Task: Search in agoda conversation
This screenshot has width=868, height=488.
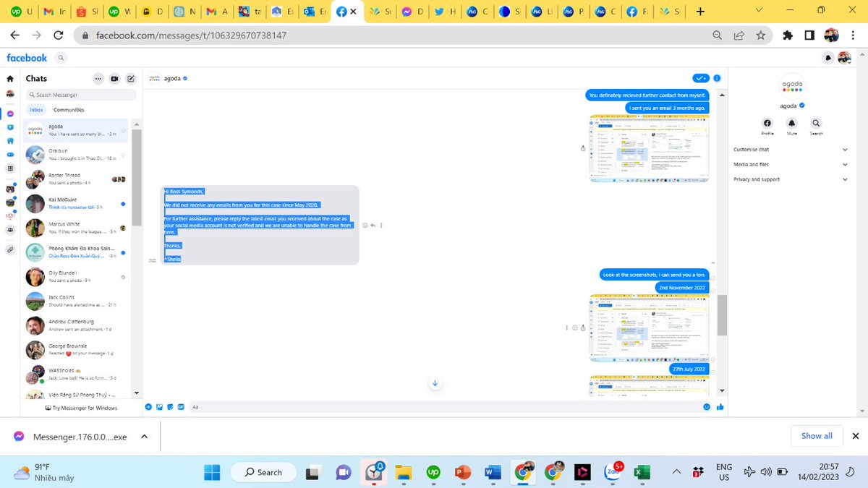Action: coord(816,123)
